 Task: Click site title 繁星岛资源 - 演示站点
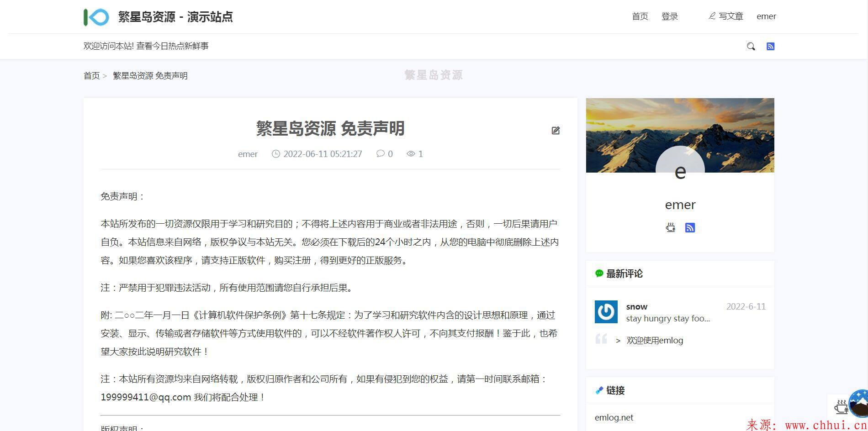pyautogui.click(x=175, y=17)
